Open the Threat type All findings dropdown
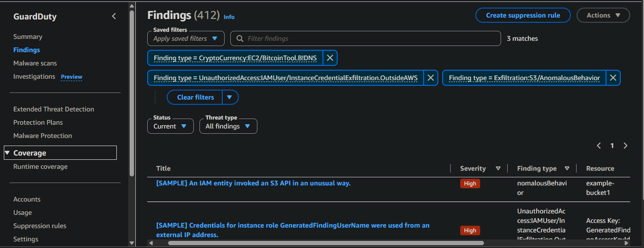Image resolution: width=644 pixels, height=248 pixels. coord(228,126)
